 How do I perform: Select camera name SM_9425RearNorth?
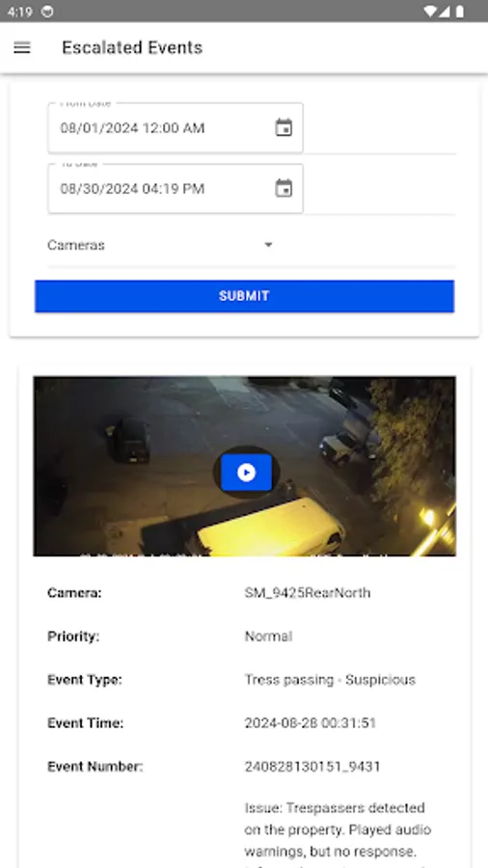pyautogui.click(x=308, y=593)
